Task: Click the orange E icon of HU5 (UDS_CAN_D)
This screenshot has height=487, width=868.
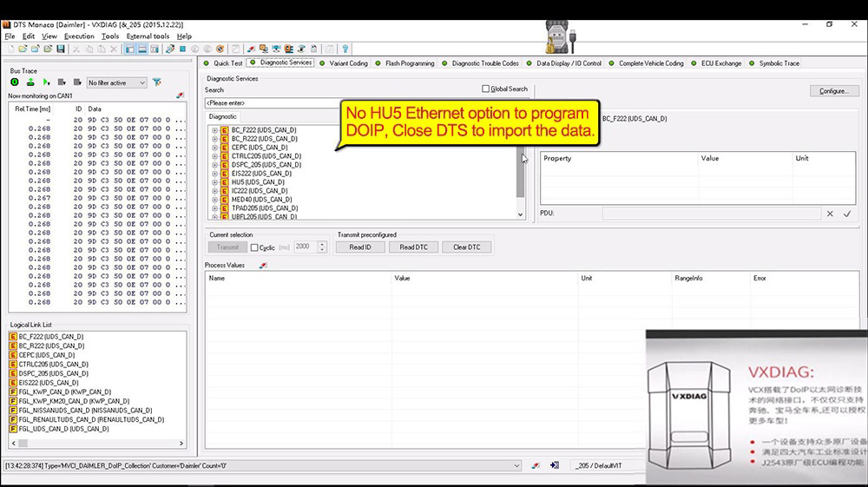Action: (224, 182)
